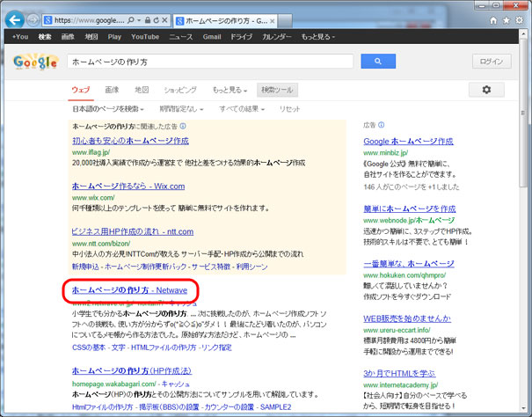Switch to the 地図 search tab
Image resolution: width=532 pixels, height=417 pixels.
click(142, 90)
